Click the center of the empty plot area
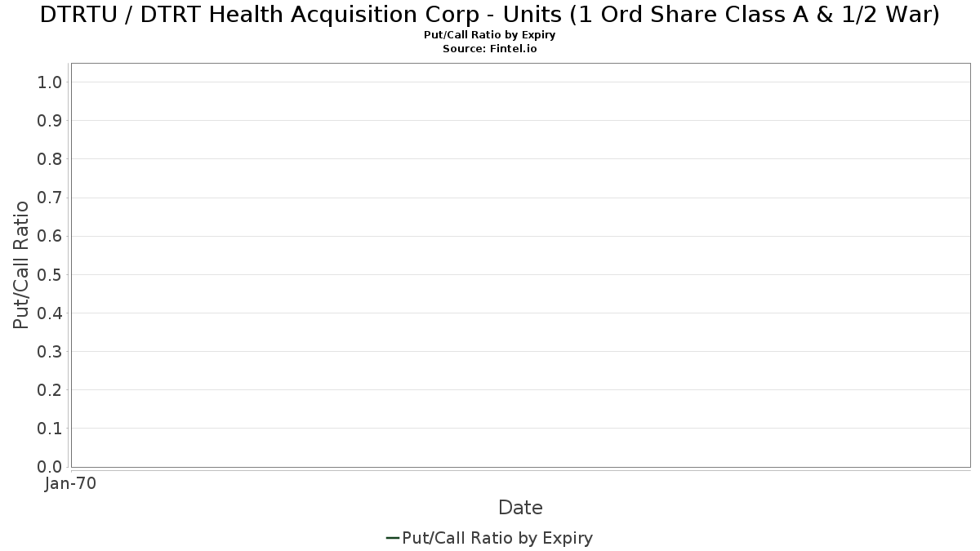This screenshot has width=980, height=551. click(x=520, y=265)
